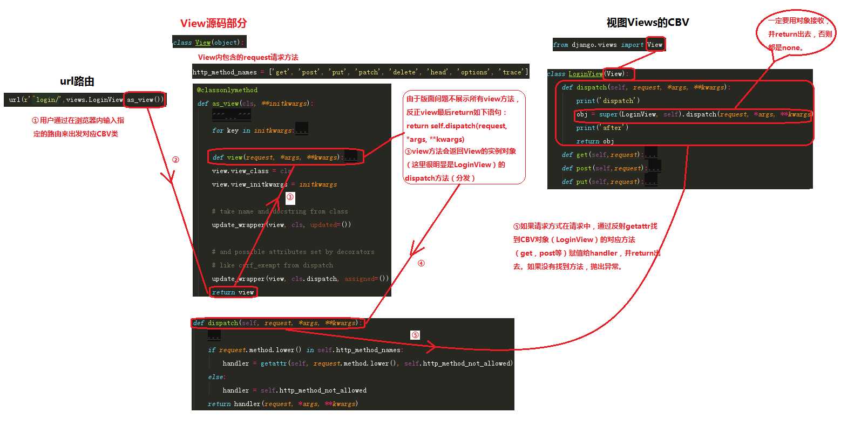868x433 pixels.
Task: Click 'handler = self.http_method_not_allowed' under else
Action: coord(294,390)
